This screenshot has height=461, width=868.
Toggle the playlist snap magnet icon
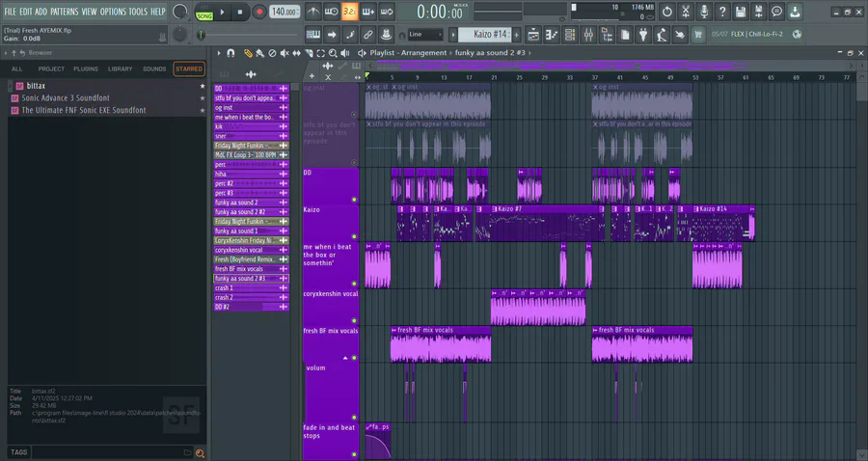pyautogui.click(x=231, y=53)
